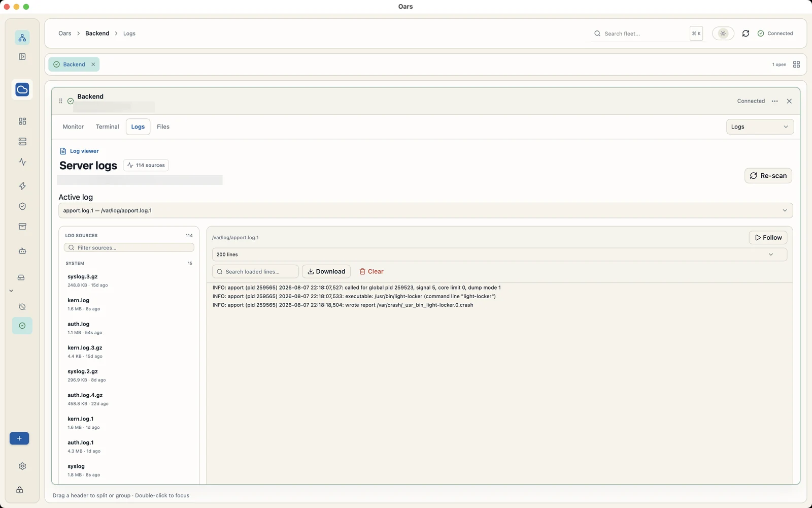
Task: Select the highlighted check circle sidebar icon
Action: tap(22, 326)
